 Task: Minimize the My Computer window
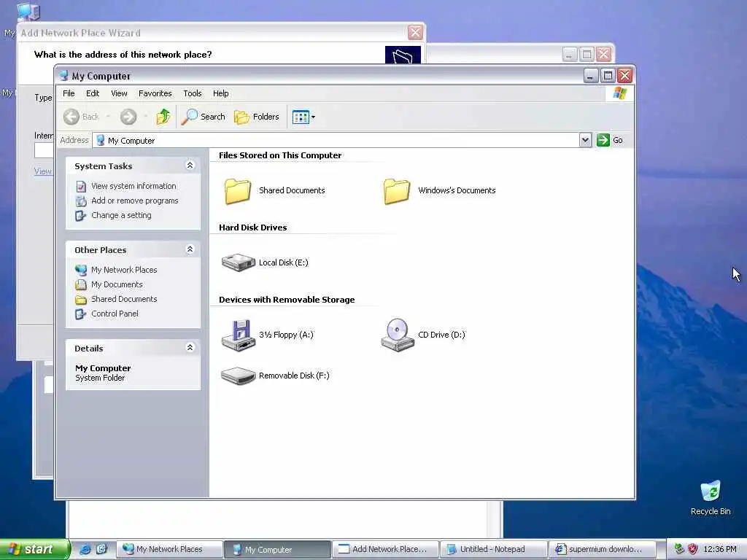coord(591,76)
